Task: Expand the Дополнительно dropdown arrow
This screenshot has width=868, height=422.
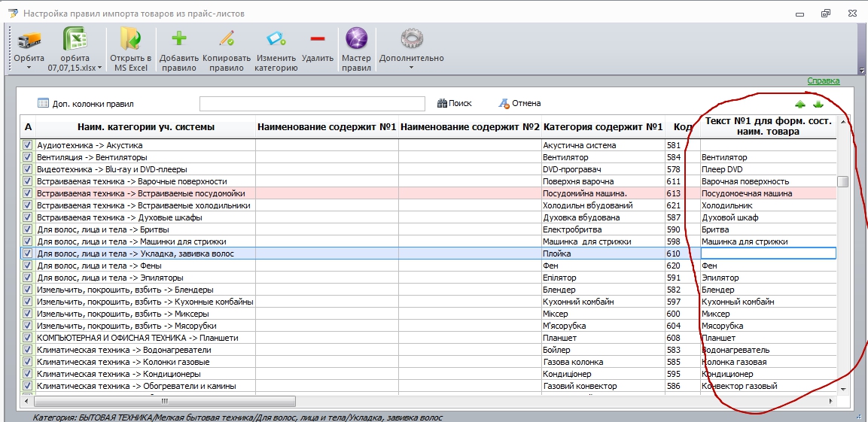Action: click(411, 68)
